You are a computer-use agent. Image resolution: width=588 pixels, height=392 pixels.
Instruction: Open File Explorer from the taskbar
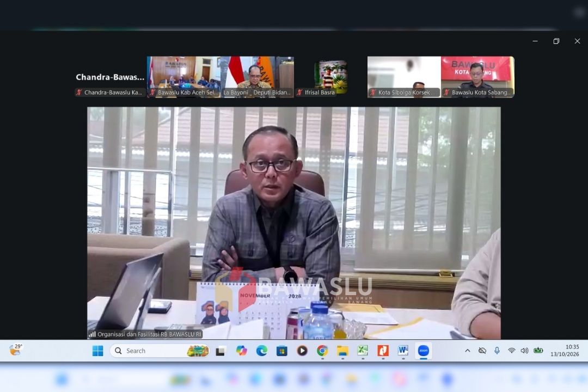(x=342, y=351)
